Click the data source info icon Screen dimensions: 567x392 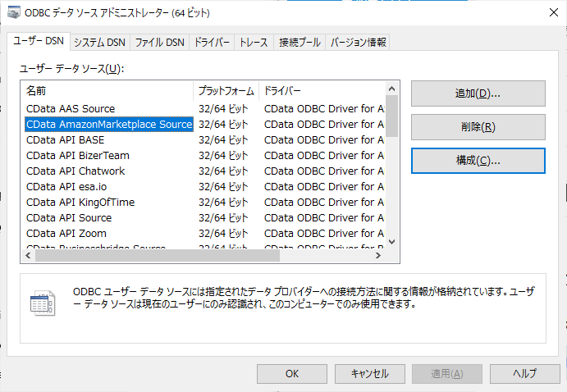(43, 303)
